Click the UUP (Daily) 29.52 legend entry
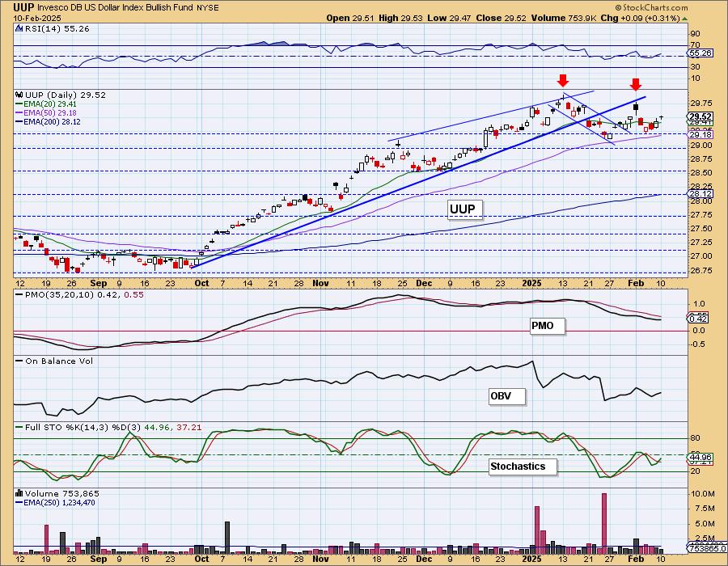Viewport: 728px width, 566px height. 65,95
